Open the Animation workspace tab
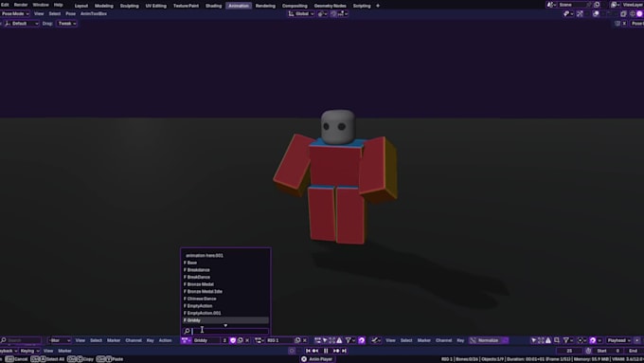 (x=239, y=6)
